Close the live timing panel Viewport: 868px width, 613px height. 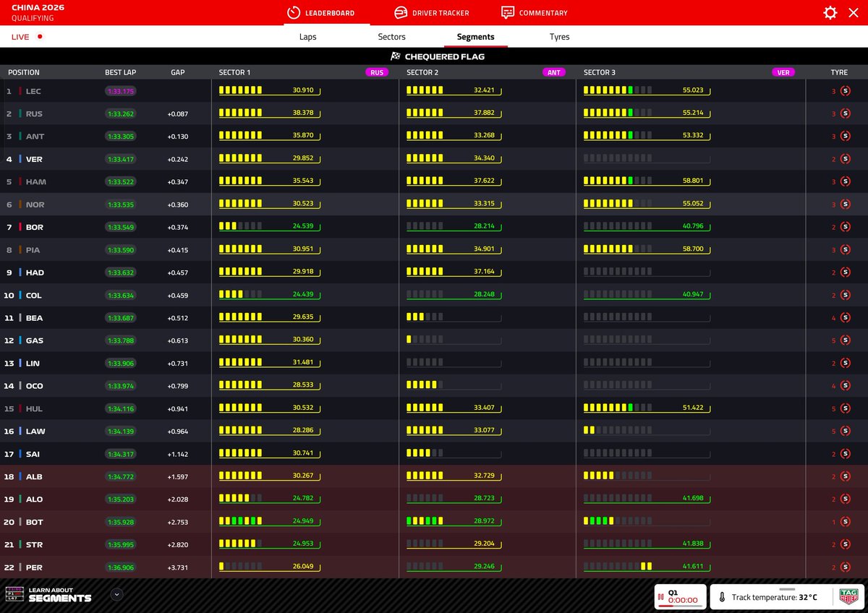click(854, 13)
